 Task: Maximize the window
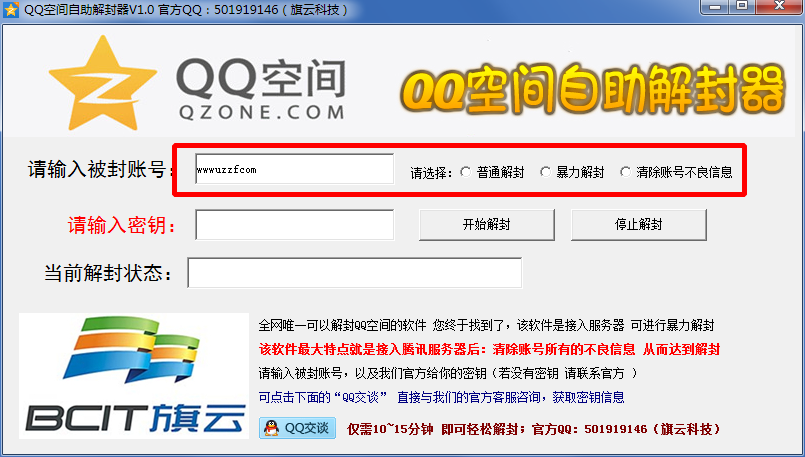(x=742, y=6)
